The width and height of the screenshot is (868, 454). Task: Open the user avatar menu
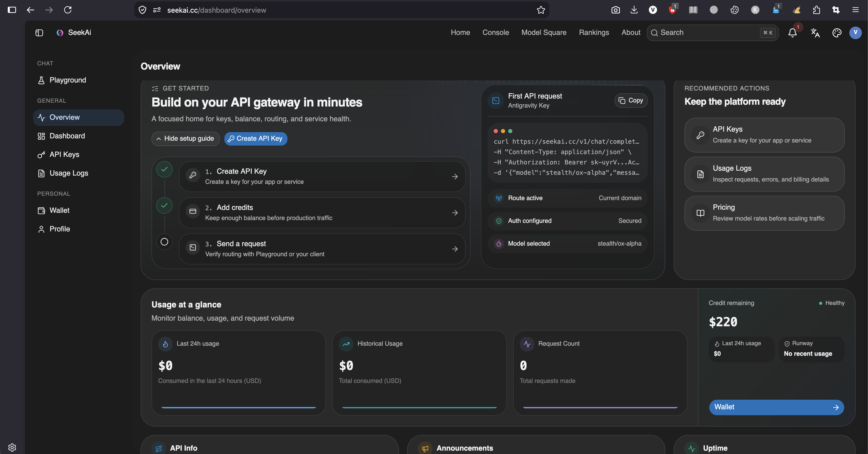point(855,33)
